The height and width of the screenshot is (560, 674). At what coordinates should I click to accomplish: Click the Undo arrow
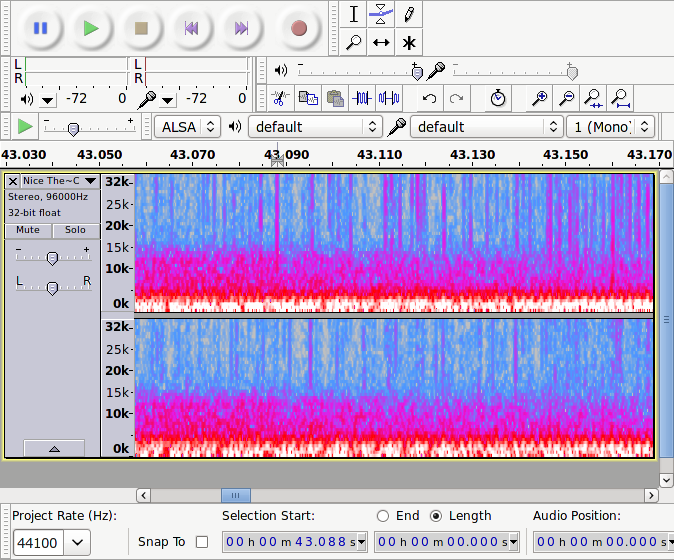pyautogui.click(x=429, y=98)
